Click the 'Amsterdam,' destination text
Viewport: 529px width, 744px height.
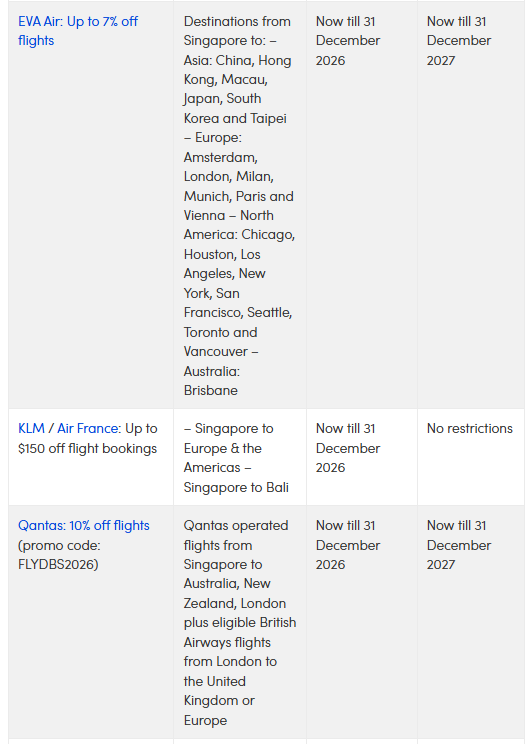221,157
